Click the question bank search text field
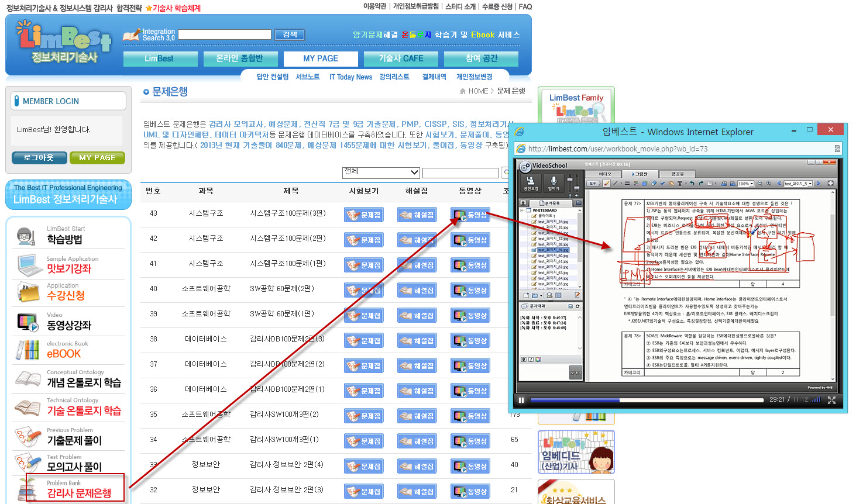The image size is (856, 504). coord(460,173)
